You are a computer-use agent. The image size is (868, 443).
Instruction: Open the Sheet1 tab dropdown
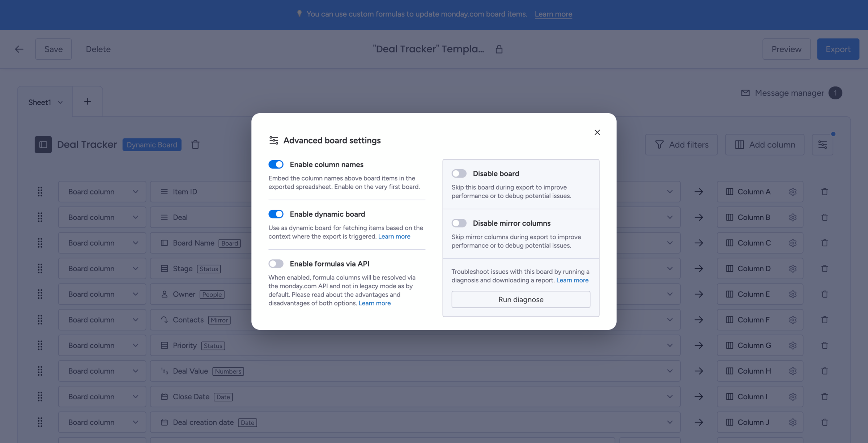(60, 102)
